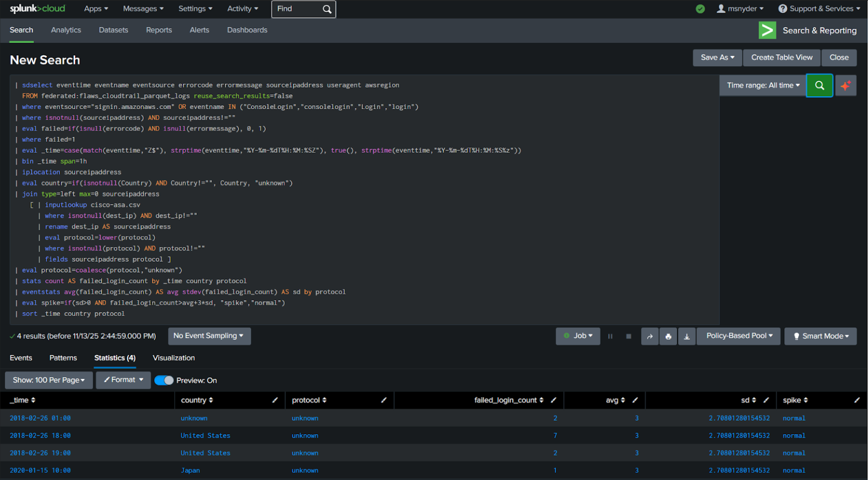Share the search job using the arrow icon
Screen dimensions: 868x480
tap(649, 336)
